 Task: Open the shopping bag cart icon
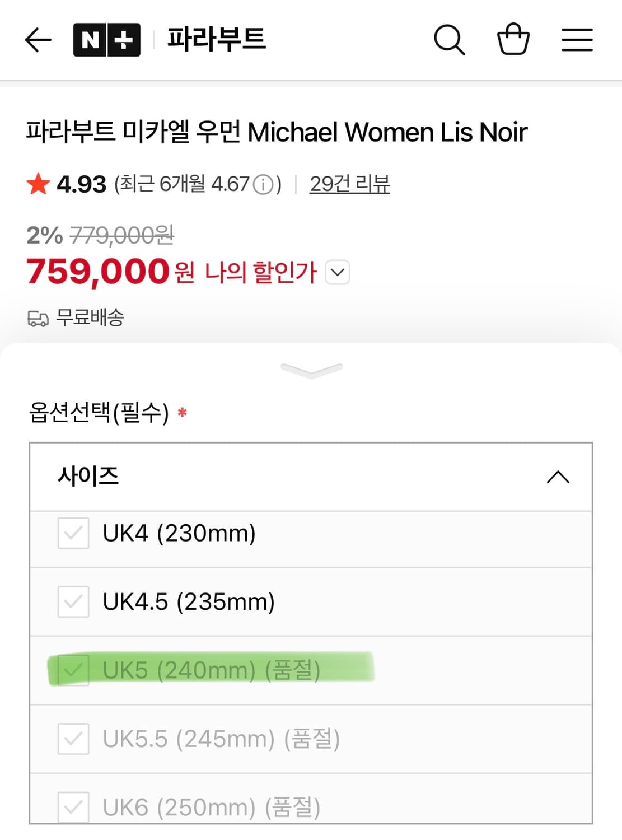(x=513, y=40)
